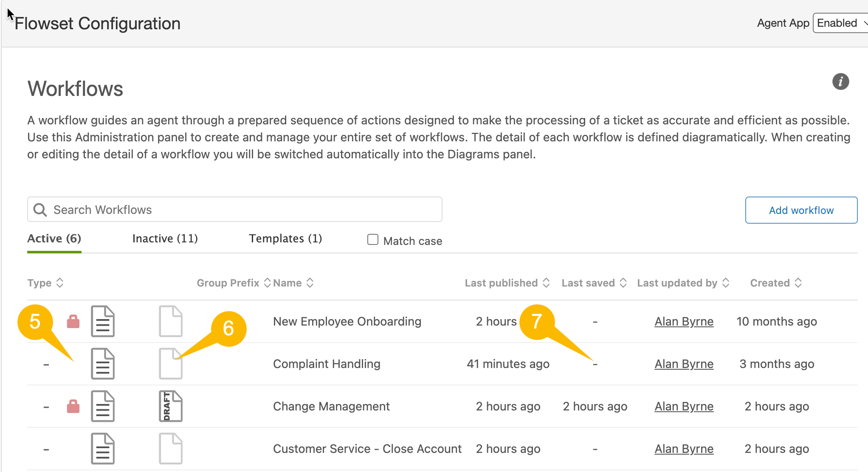The height and width of the screenshot is (472, 868).
Task: Click blank draft icon for Complaint Handling
Action: [171, 364]
